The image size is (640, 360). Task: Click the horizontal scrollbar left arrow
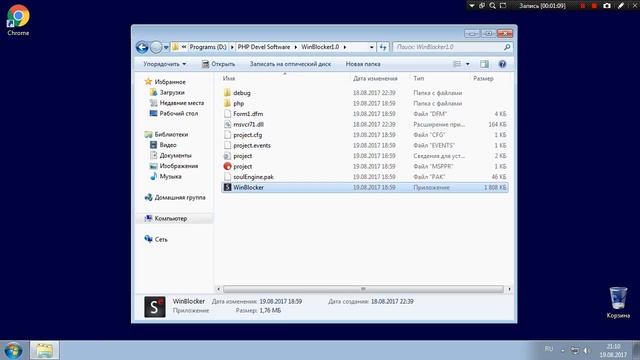click(218, 289)
